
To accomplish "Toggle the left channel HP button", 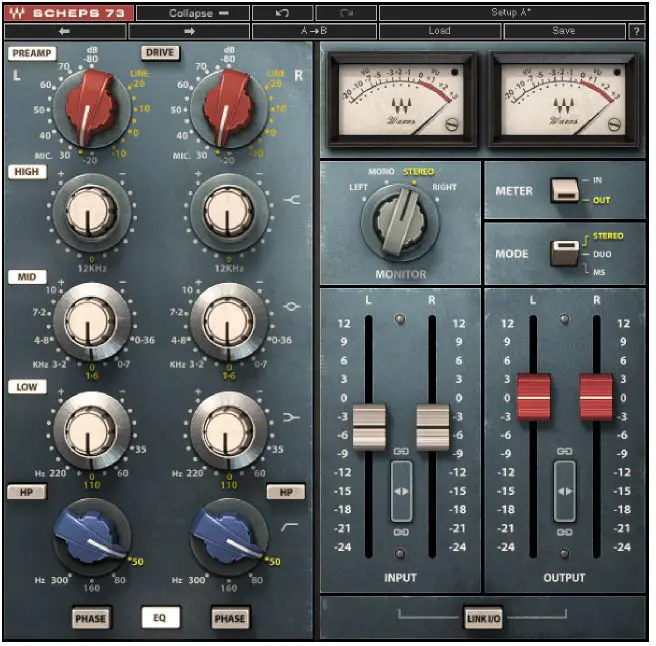I will (26, 492).
